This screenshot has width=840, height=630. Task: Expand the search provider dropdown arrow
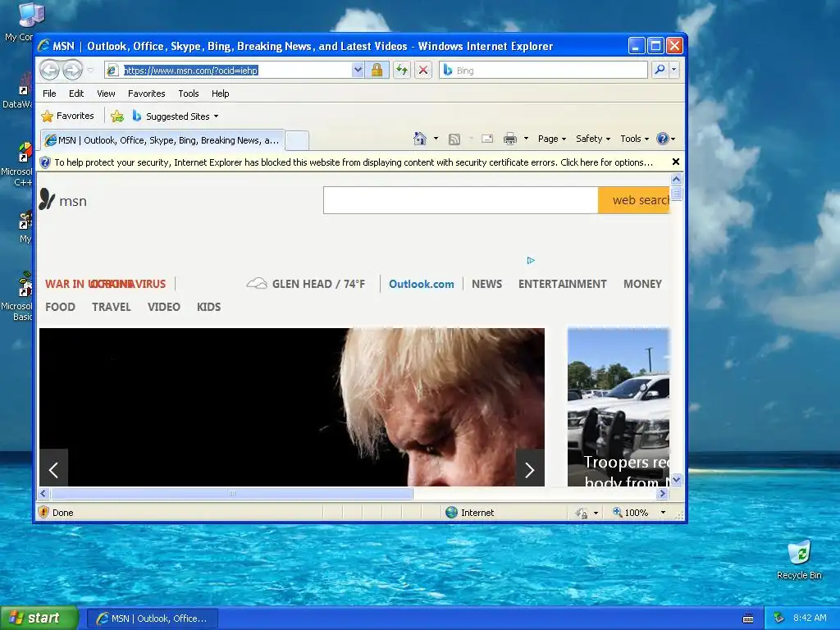(674, 70)
